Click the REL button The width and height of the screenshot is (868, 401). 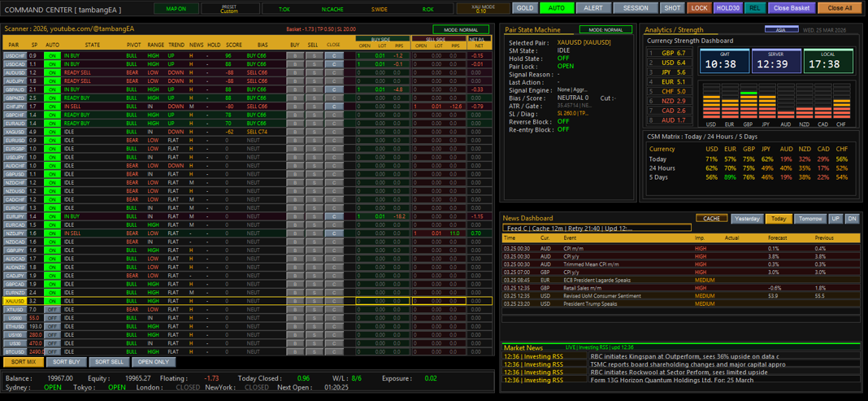pos(753,8)
